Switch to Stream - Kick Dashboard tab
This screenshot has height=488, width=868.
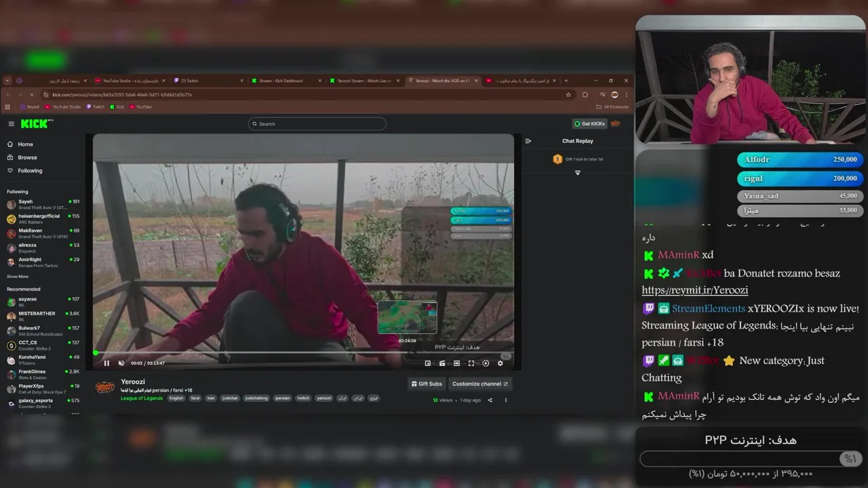tap(285, 81)
